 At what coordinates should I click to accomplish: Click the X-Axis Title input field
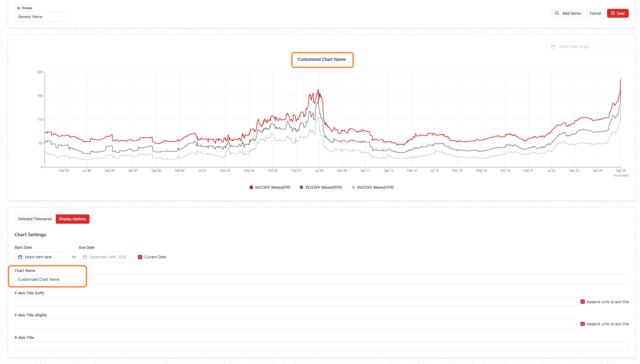(322, 346)
